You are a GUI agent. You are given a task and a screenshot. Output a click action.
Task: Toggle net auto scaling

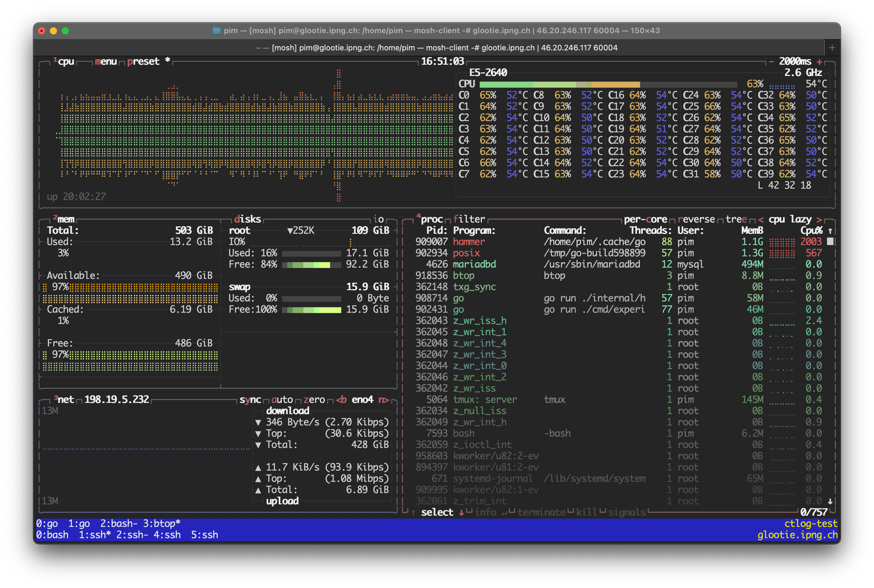(x=282, y=400)
